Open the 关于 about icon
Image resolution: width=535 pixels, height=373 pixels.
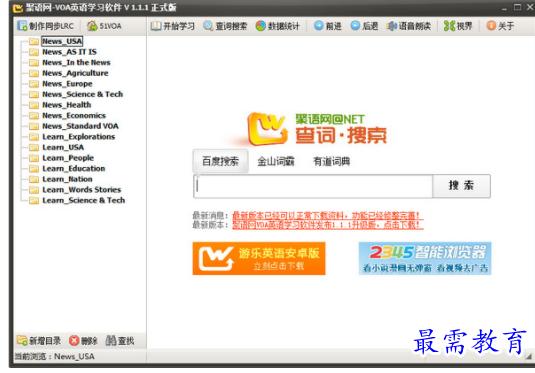pyautogui.click(x=491, y=26)
